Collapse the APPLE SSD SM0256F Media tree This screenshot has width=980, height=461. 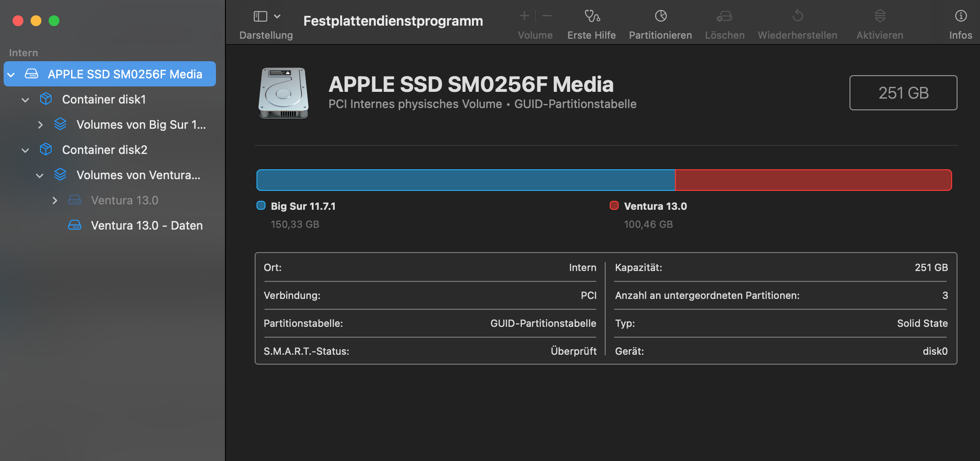[x=11, y=74]
